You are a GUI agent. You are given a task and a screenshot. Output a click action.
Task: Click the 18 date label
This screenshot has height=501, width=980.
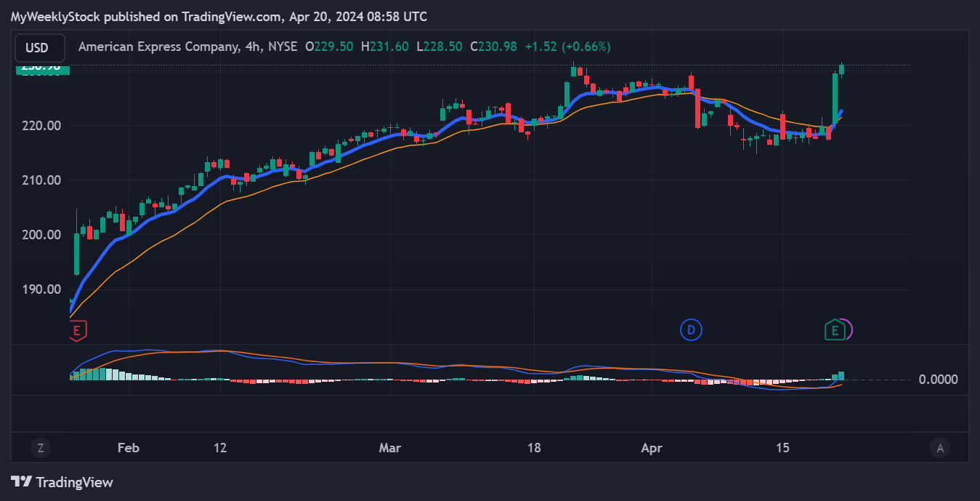534,448
